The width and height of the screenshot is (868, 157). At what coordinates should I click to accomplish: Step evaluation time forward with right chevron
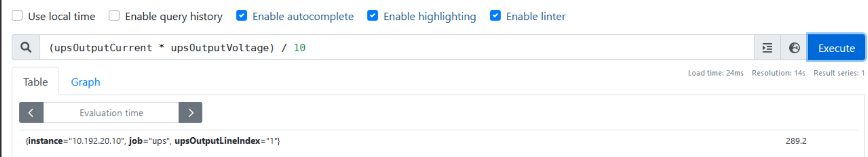pyautogui.click(x=190, y=113)
